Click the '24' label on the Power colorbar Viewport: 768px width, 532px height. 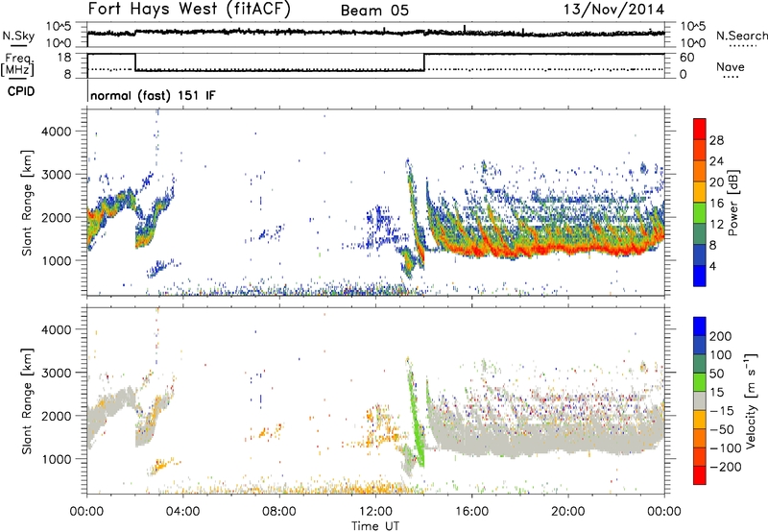coord(716,161)
